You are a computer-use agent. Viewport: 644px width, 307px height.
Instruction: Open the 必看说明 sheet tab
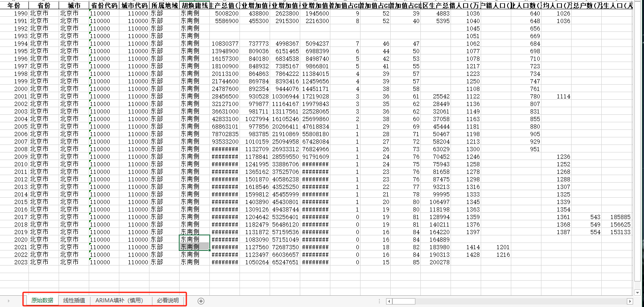click(167, 300)
